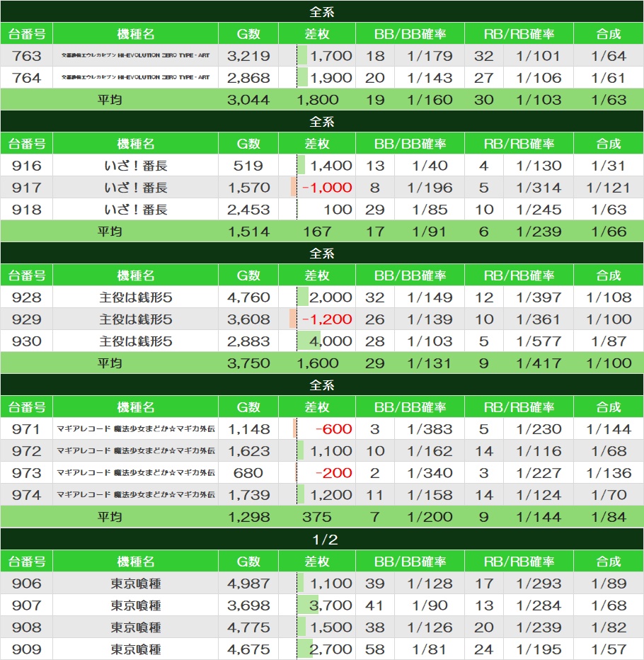Click BB確率 value 1/383
This screenshot has height=660, width=644.
pos(430,429)
